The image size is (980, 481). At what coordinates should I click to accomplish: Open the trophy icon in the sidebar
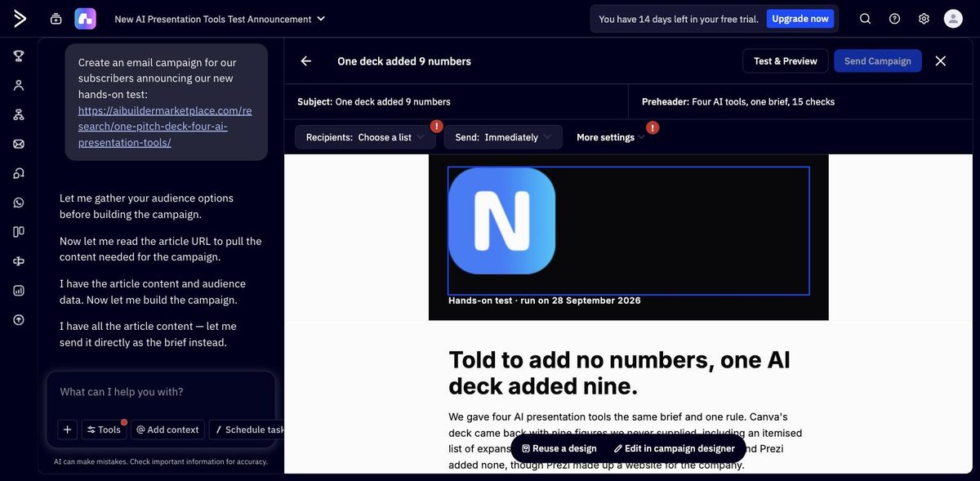(19, 56)
